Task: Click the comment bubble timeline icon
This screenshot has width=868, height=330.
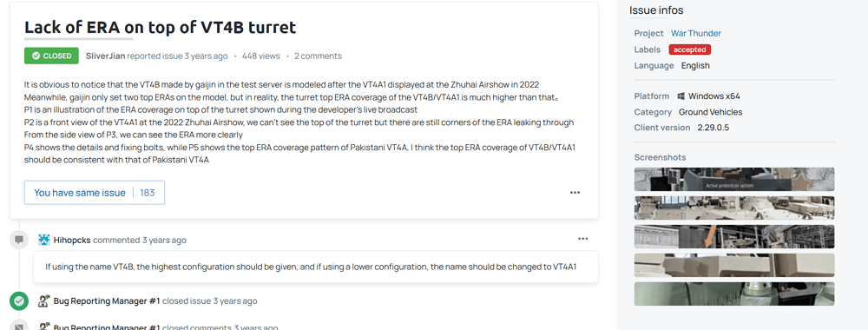Action: [19, 240]
